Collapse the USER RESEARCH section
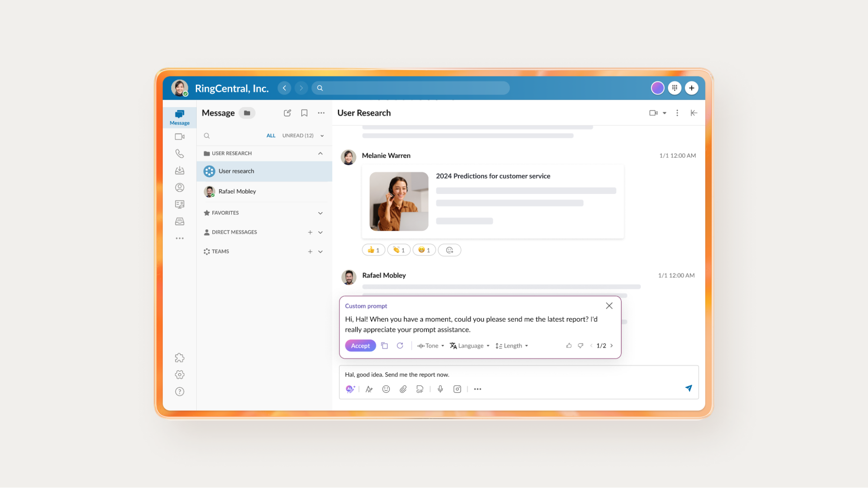This screenshot has width=868, height=488. pos(321,153)
